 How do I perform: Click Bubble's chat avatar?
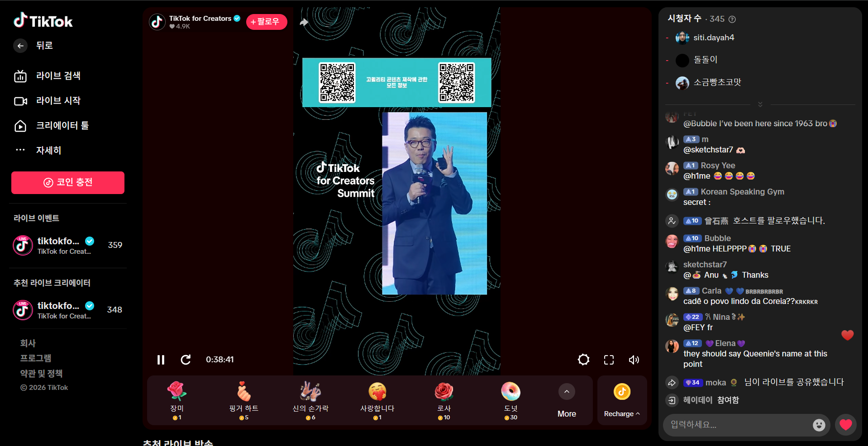[x=672, y=241]
